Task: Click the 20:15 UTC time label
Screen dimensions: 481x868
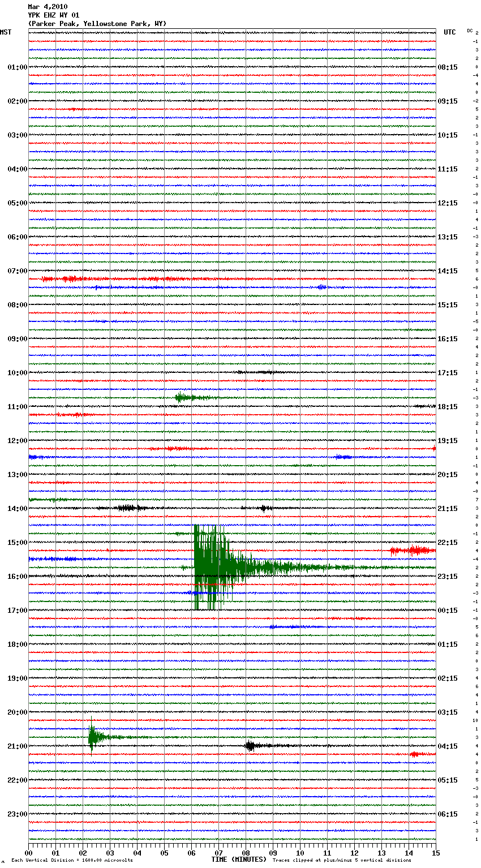Action: 448,475
